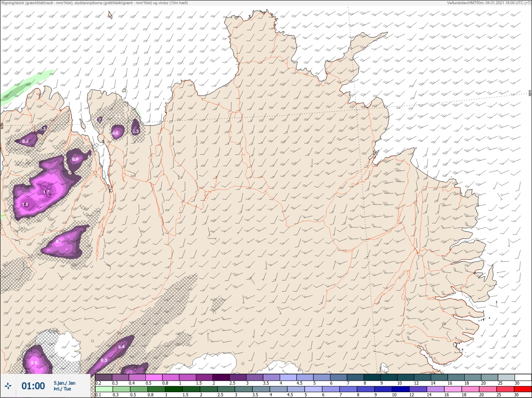This screenshot has width=532, height=398.
Task: Pick the white swatch ending the upper legend
Action: pos(523,377)
